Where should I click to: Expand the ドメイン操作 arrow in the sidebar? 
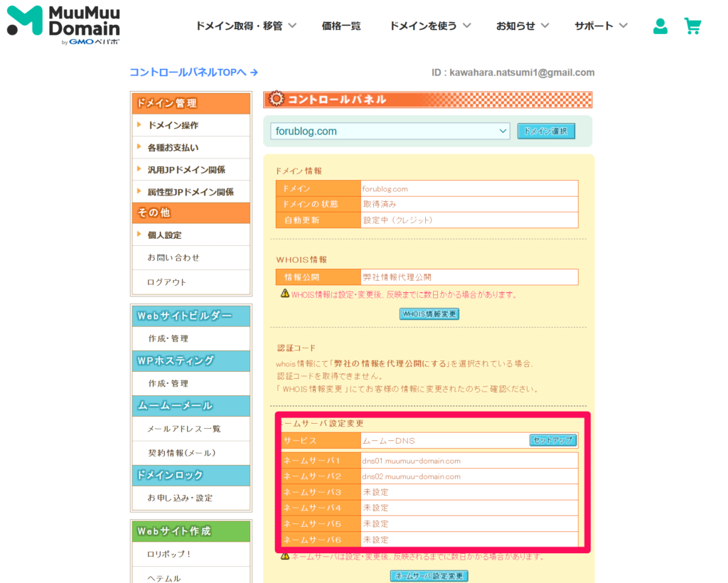pos(139,125)
